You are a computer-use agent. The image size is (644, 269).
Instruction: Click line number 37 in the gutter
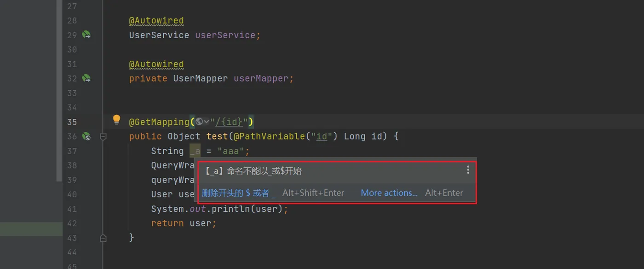pos(72,151)
